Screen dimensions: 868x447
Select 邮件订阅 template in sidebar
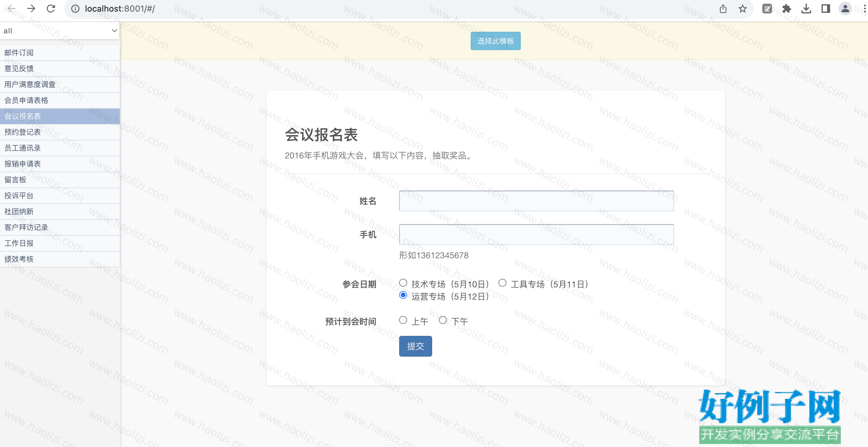coord(60,53)
